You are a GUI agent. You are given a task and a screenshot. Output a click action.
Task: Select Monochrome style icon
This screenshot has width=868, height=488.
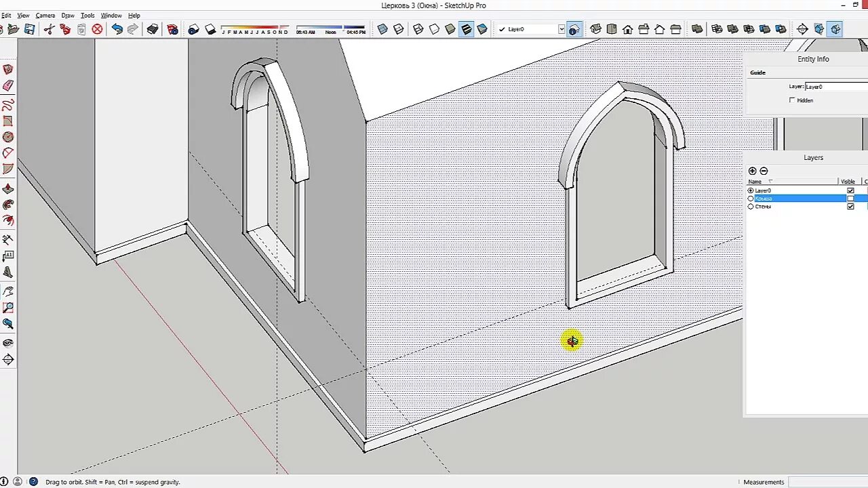(482, 29)
